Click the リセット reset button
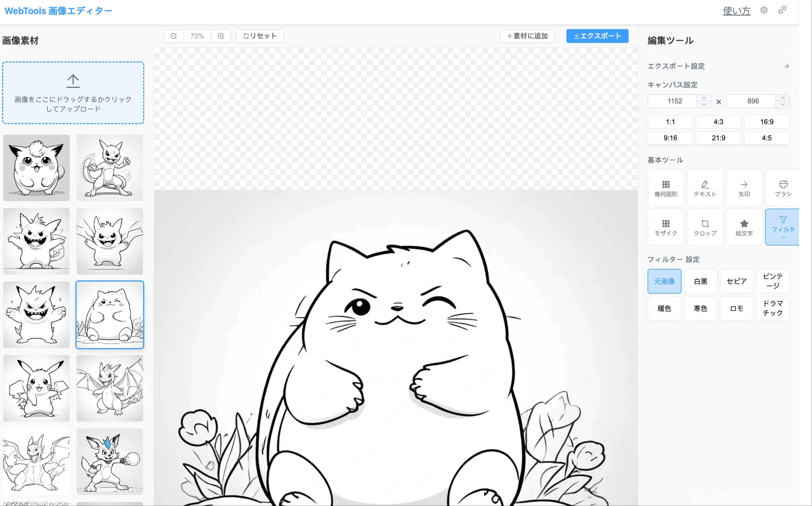 coord(260,36)
